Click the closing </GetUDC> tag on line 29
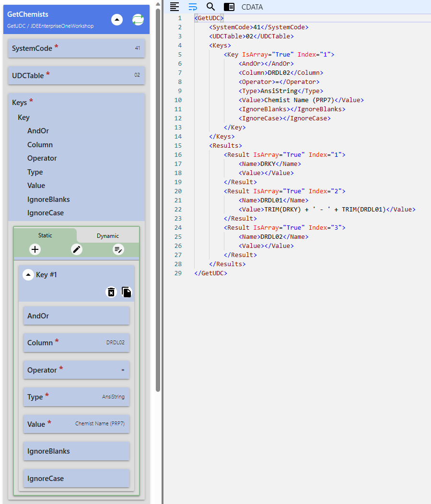Image resolution: width=431 pixels, height=504 pixels. click(x=211, y=273)
